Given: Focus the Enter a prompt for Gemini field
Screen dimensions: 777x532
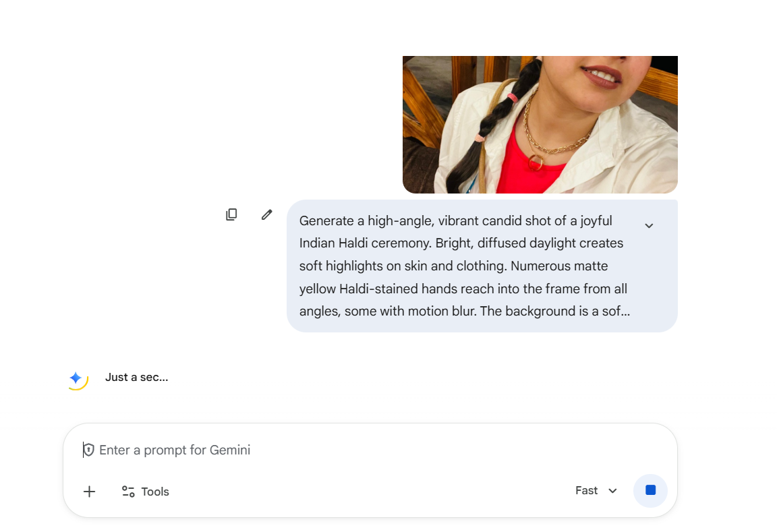Looking at the screenshot, I should [337, 450].
